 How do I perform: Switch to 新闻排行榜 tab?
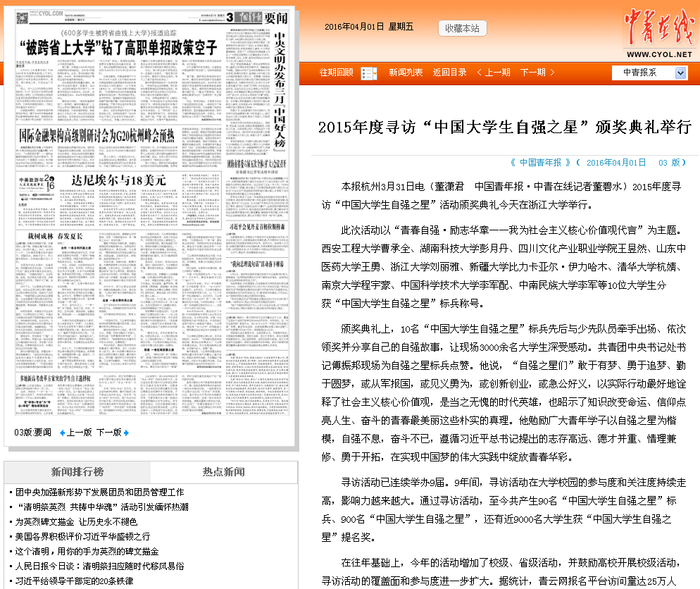tap(77, 472)
